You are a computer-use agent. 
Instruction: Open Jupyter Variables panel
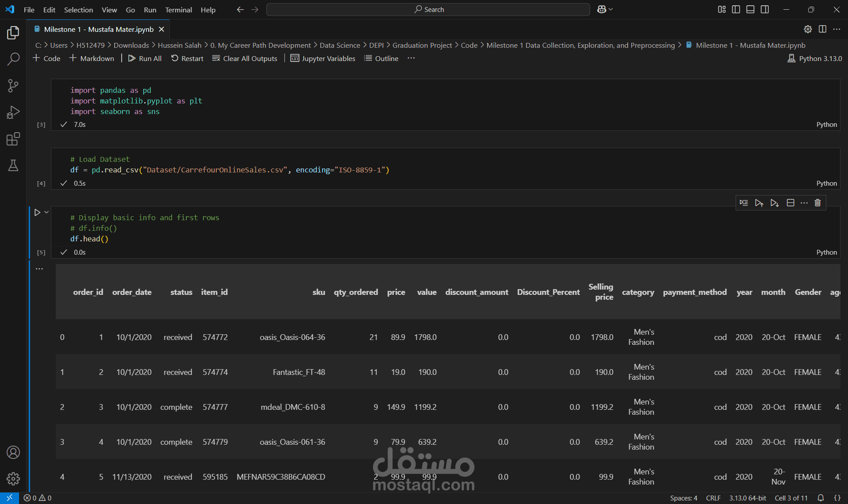click(x=323, y=58)
